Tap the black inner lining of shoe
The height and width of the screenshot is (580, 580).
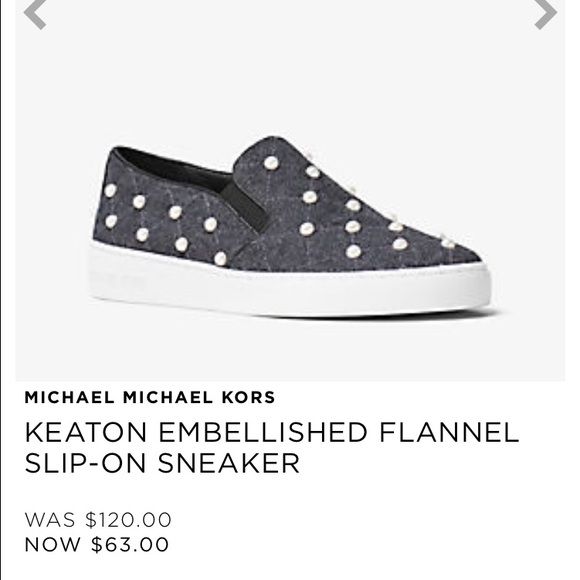(x=170, y=166)
